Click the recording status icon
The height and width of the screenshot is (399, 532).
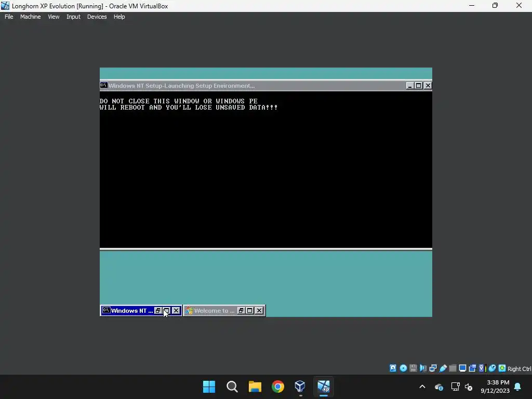coord(472,368)
